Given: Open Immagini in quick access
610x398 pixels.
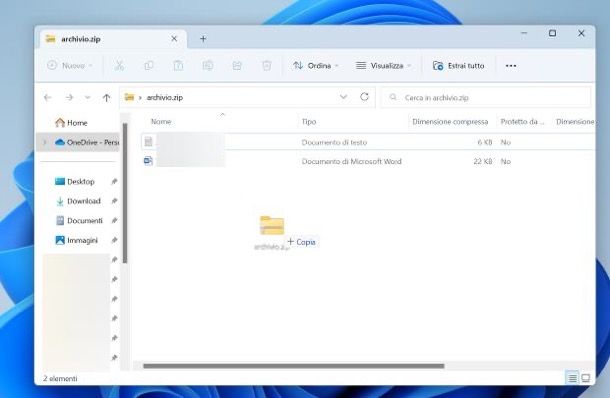Looking at the screenshot, I should coord(77,240).
